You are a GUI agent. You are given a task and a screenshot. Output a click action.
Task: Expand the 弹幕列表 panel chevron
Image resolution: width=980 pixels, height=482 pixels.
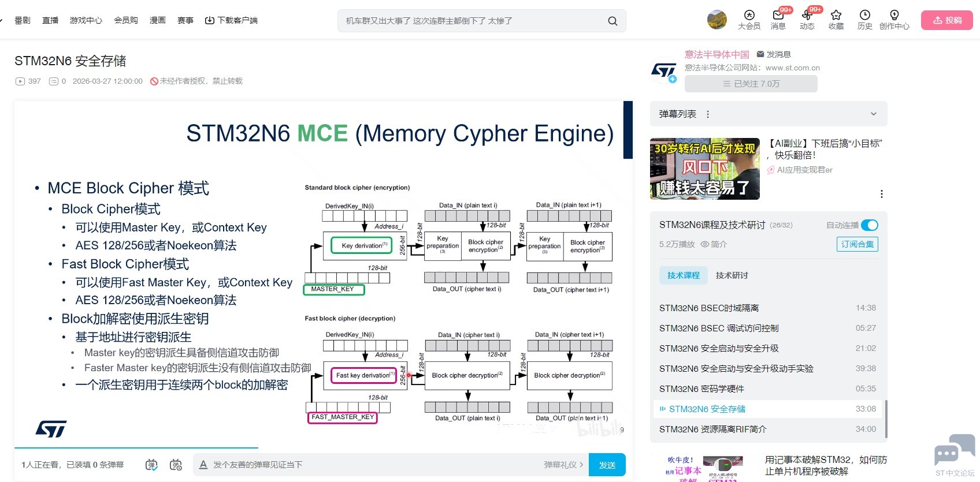coord(874,114)
